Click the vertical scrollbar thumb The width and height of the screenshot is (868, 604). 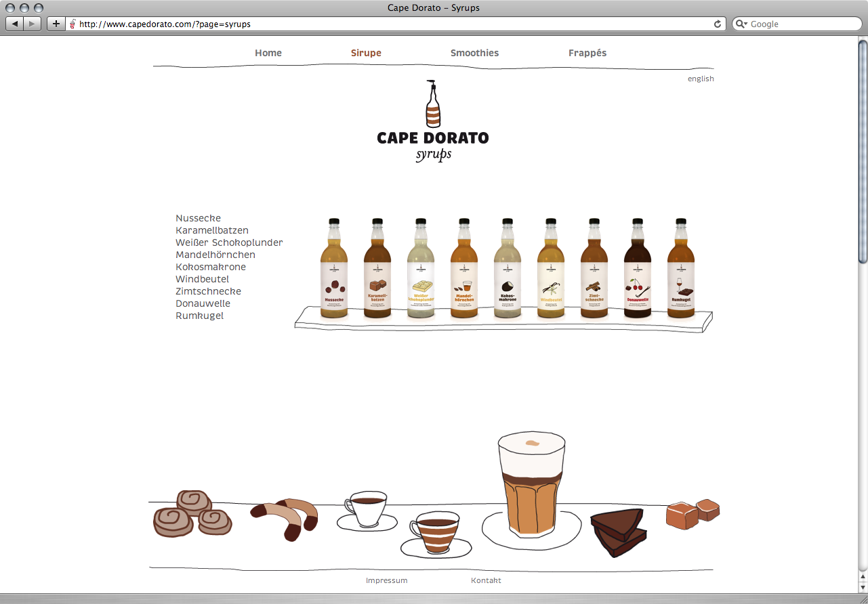pos(862,151)
